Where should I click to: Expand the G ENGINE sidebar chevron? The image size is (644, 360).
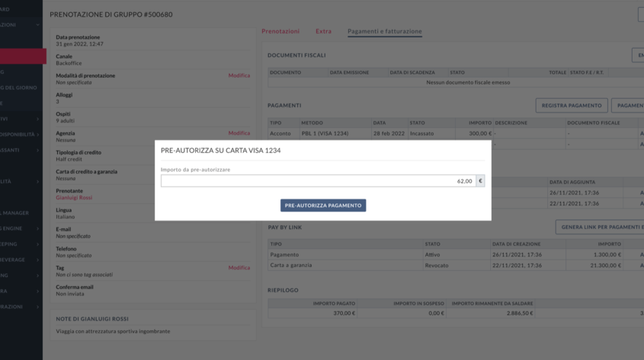click(37, 228)
